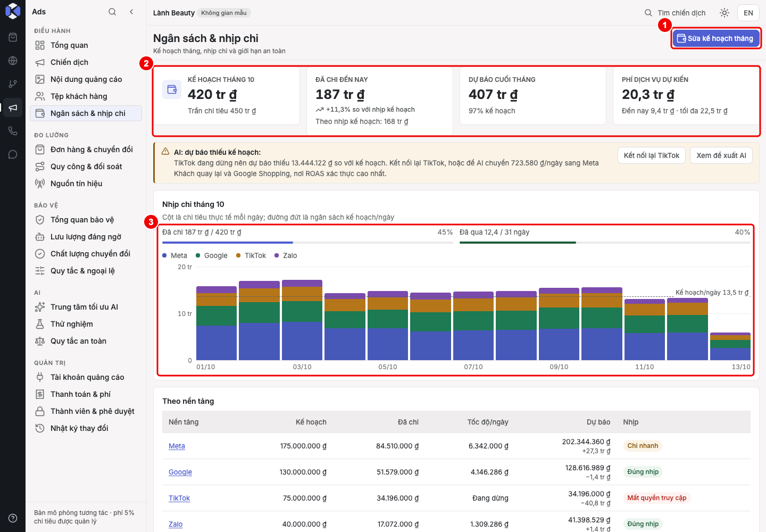Switch language with the EN button
The image size is (766, 532).
(748, 13)
